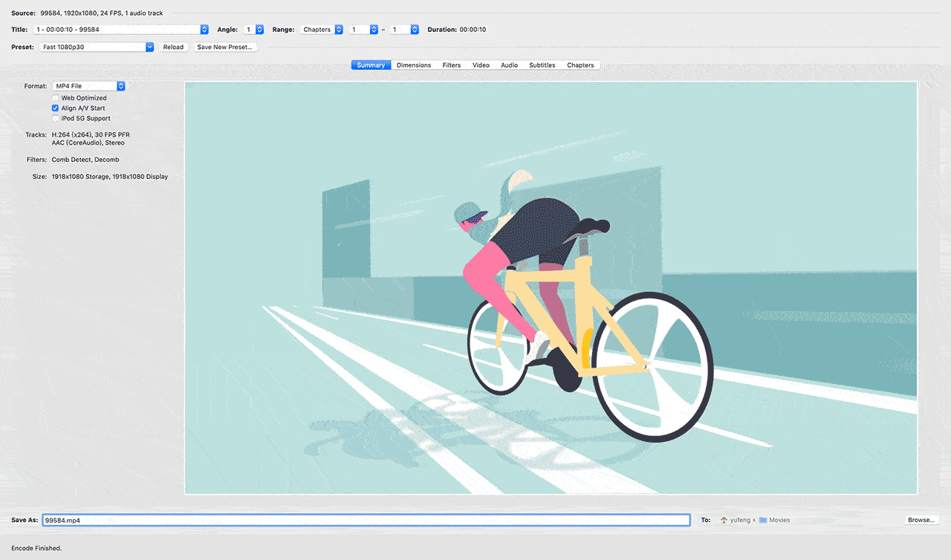Open the ending chapter number dropdown
The image size is (951, 560).
coord(405,30)
